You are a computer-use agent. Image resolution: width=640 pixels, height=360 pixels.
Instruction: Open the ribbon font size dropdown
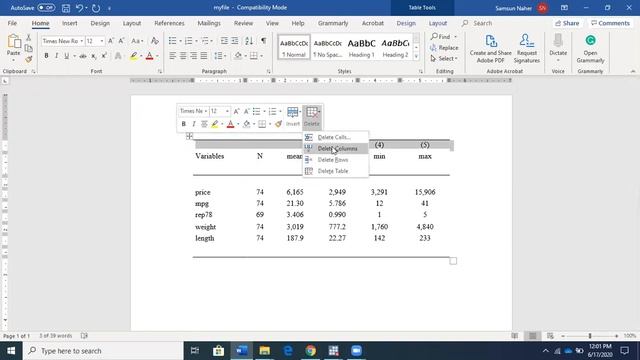point(102,41)
